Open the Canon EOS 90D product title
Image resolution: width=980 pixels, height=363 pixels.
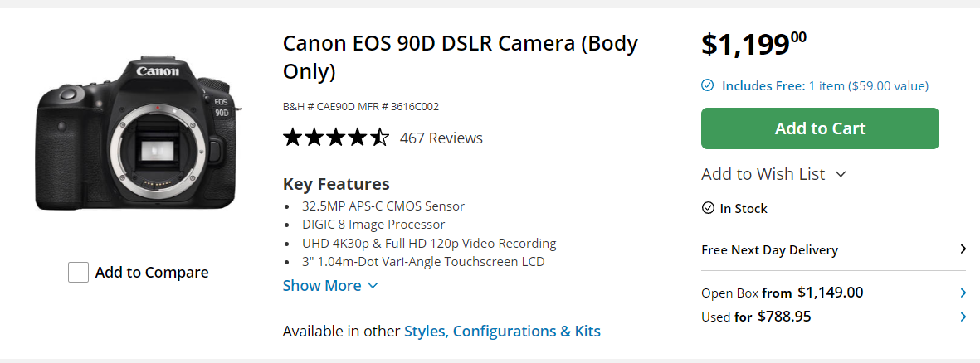click(461, 56)
